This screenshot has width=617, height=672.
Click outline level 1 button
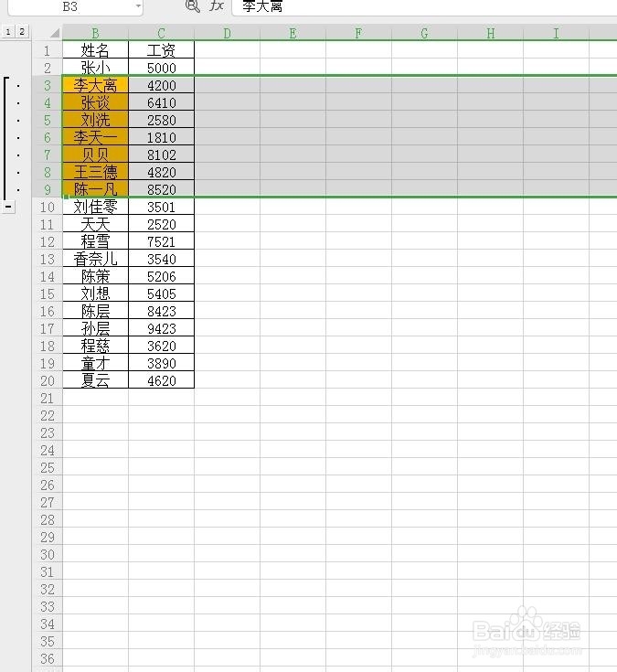click(8, 31)
